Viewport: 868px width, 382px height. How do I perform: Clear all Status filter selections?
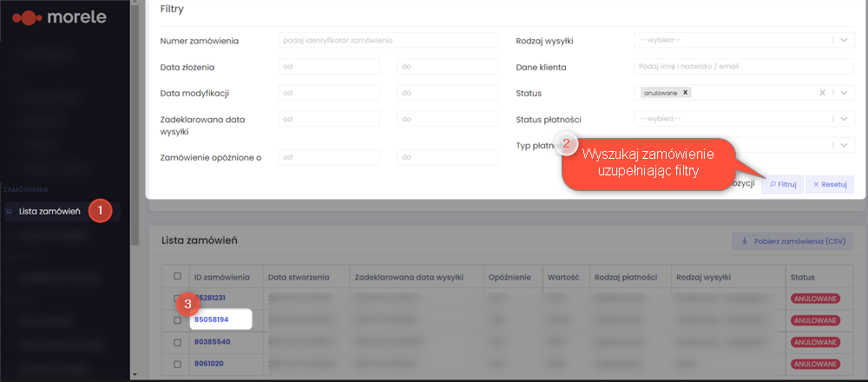coord(823,93)
